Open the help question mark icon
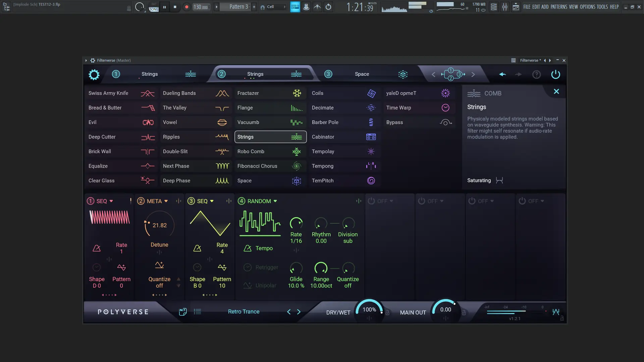Viewport: 644px width, 362px height. coord(536,74)
